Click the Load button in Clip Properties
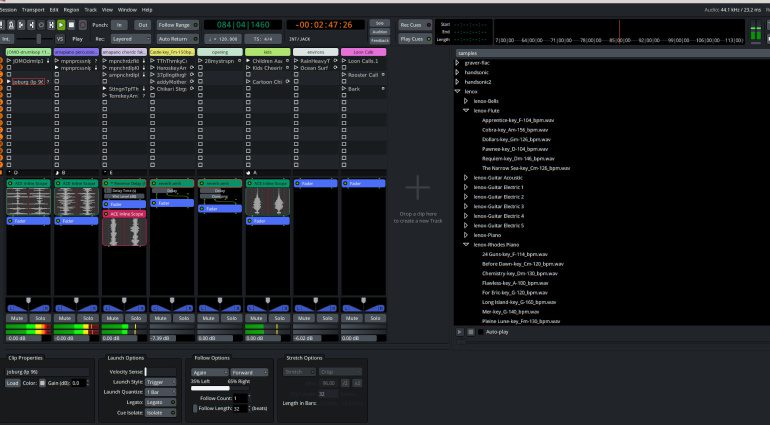The image size is (770, 425). tap(12, 383)
